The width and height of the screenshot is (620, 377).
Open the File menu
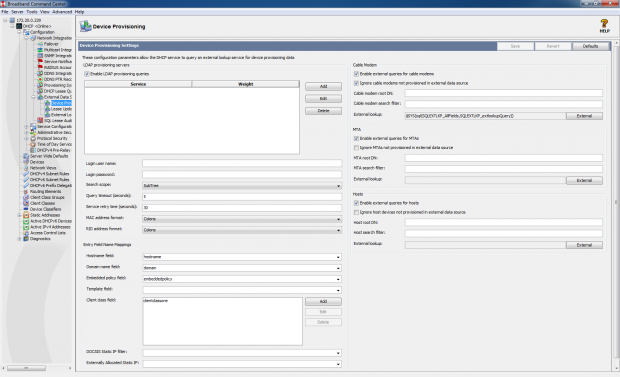(5, 12)
